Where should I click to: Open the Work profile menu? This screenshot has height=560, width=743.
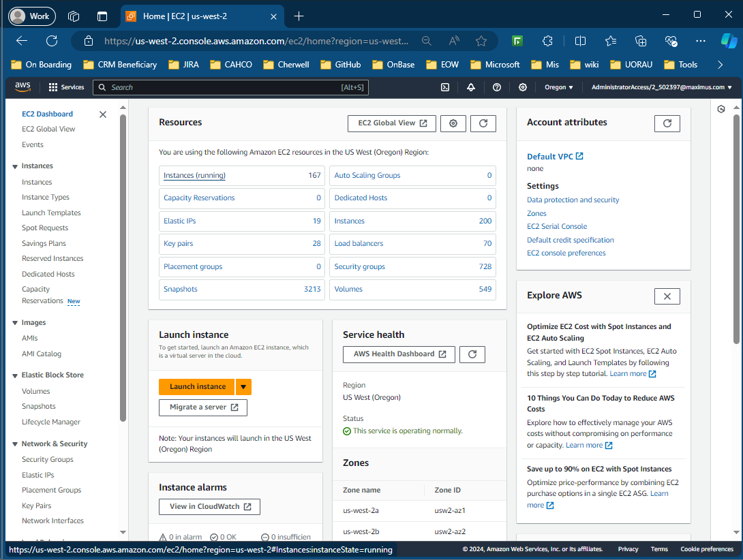tap(32, 16)
